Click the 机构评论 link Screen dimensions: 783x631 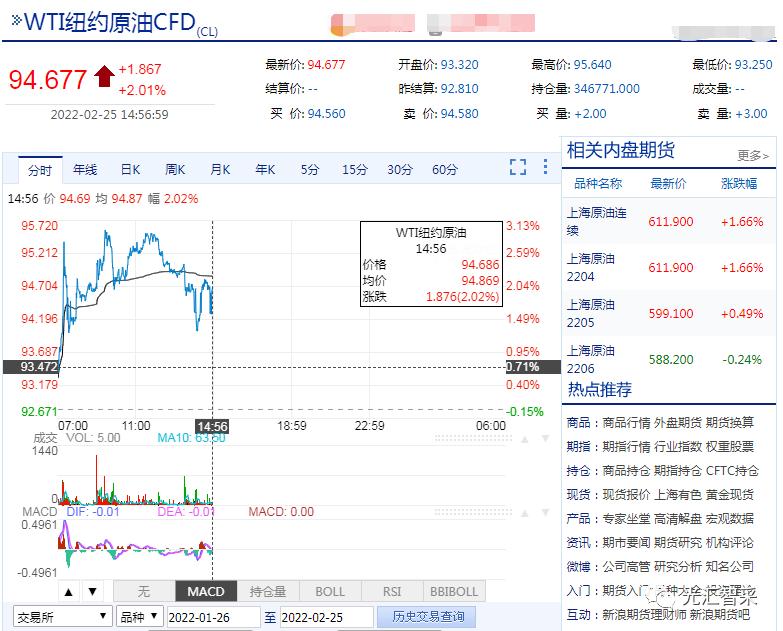point(730,543)
